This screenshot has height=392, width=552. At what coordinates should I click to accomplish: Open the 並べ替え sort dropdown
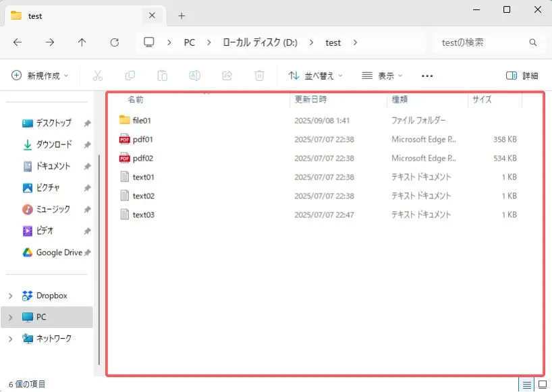tap(316, 76)
